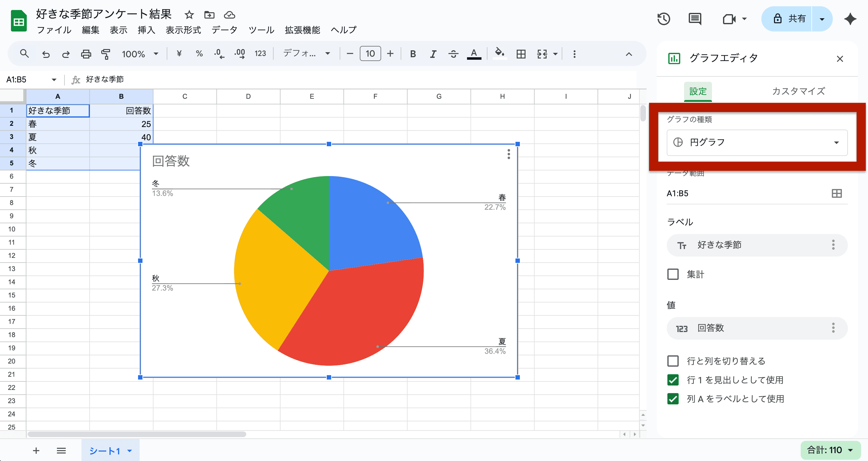Image resolution: width=868 pixels, height=461 pixels.
Task: Click the fill color paint bucket
Action: coord(499,53)
